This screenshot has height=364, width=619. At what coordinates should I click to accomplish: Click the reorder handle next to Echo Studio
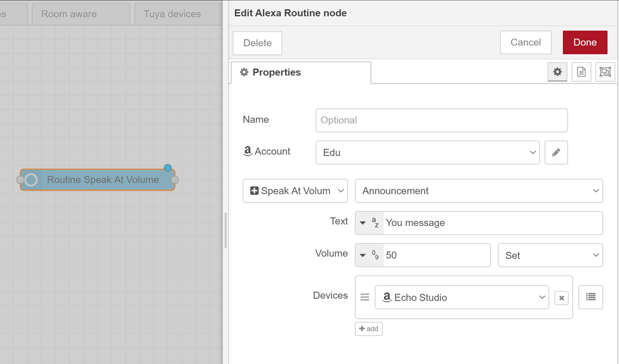[x=365, y=297]
